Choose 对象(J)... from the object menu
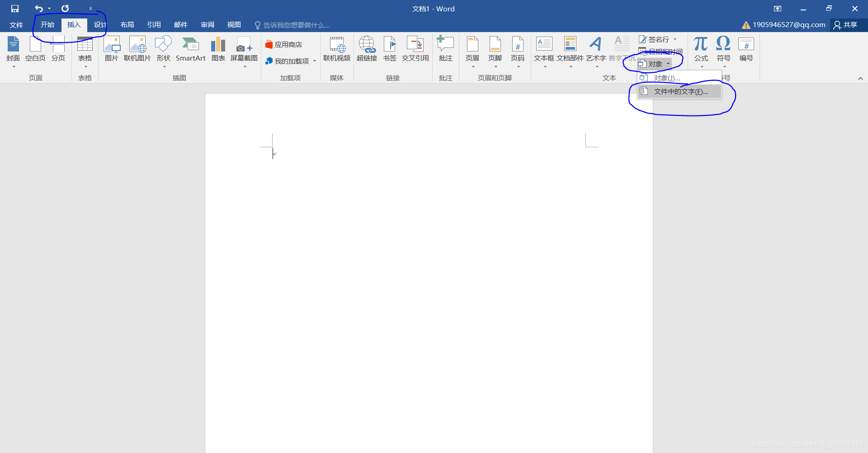 pos(679,78)
